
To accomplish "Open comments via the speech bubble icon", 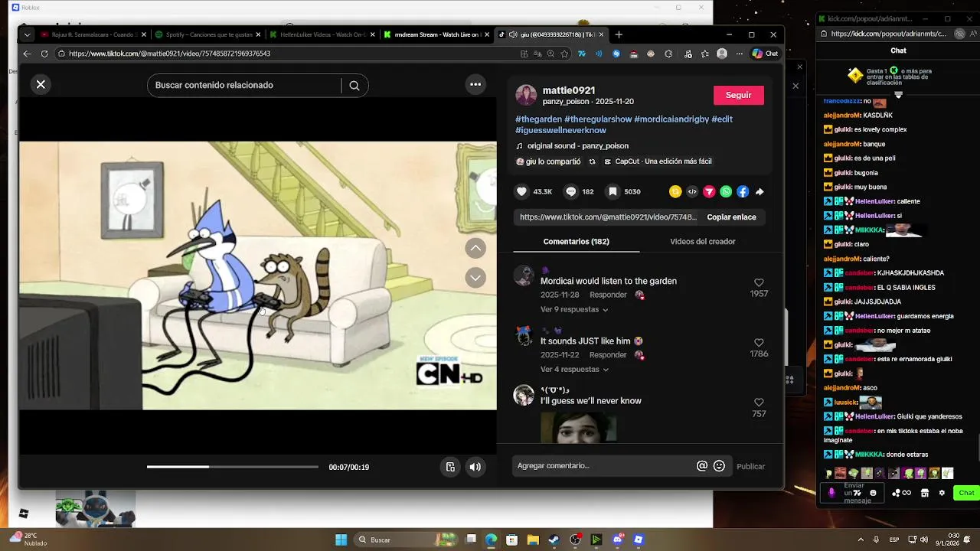I will 571,191.
